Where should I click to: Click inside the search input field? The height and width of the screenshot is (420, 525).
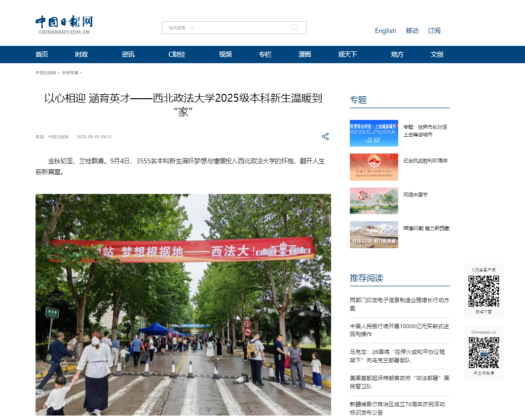[242, 28]
